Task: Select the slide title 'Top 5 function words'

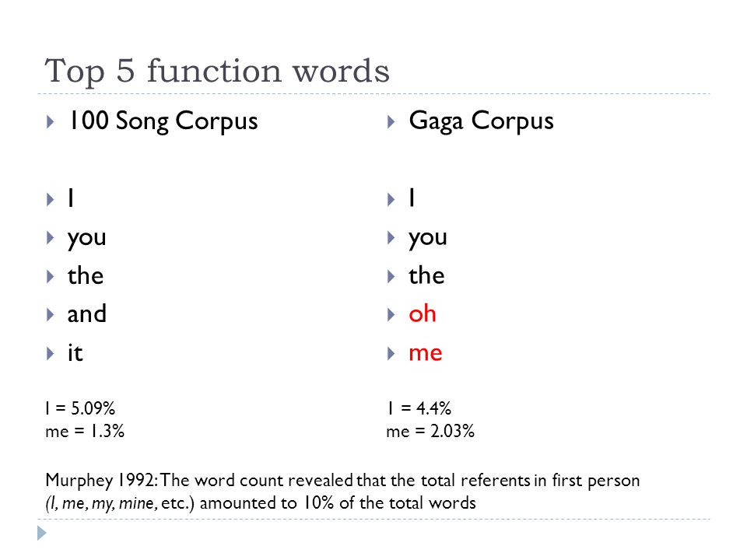Action: [217, 71]
